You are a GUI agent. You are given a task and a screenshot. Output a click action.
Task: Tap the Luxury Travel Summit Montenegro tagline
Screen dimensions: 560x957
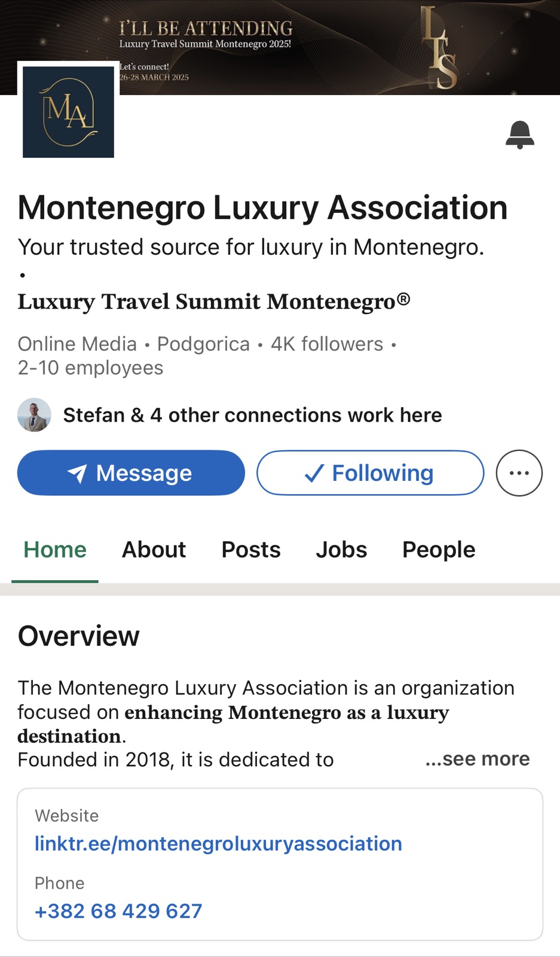[213, 301]
